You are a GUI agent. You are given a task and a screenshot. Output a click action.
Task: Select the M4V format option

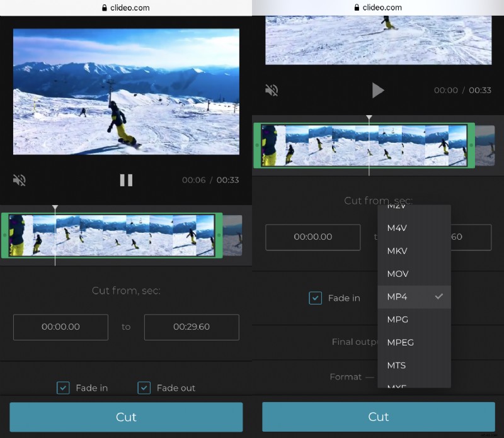(x=396, y=228)
